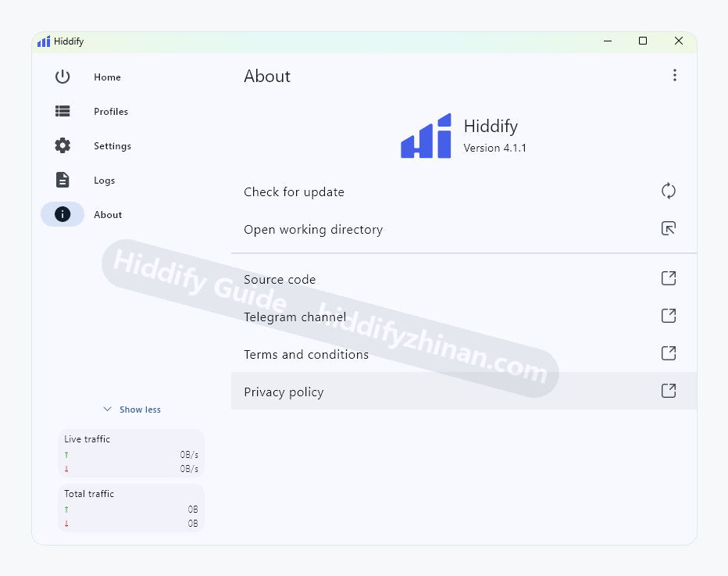Open the three-dot more options menu
Image resolution: width=728 pixels, height=576 pixels.
coord(675,75)
